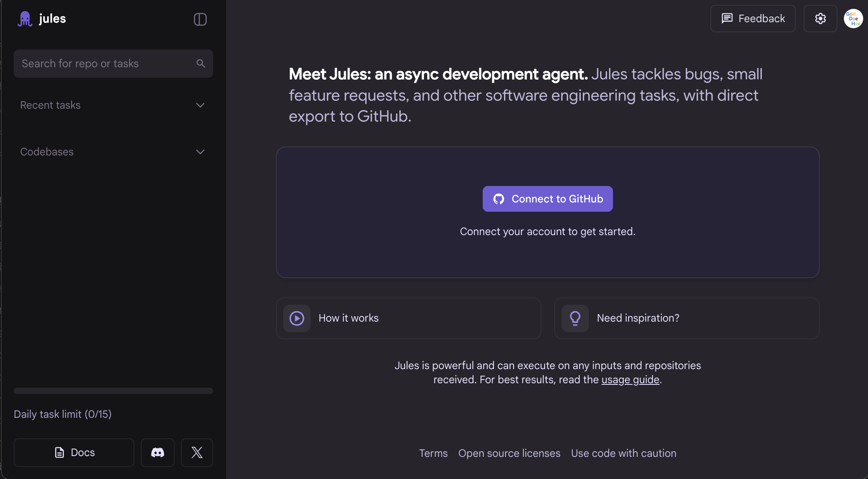Expand the Codebases chevron
Screen dimensions: 868x479
200,152
